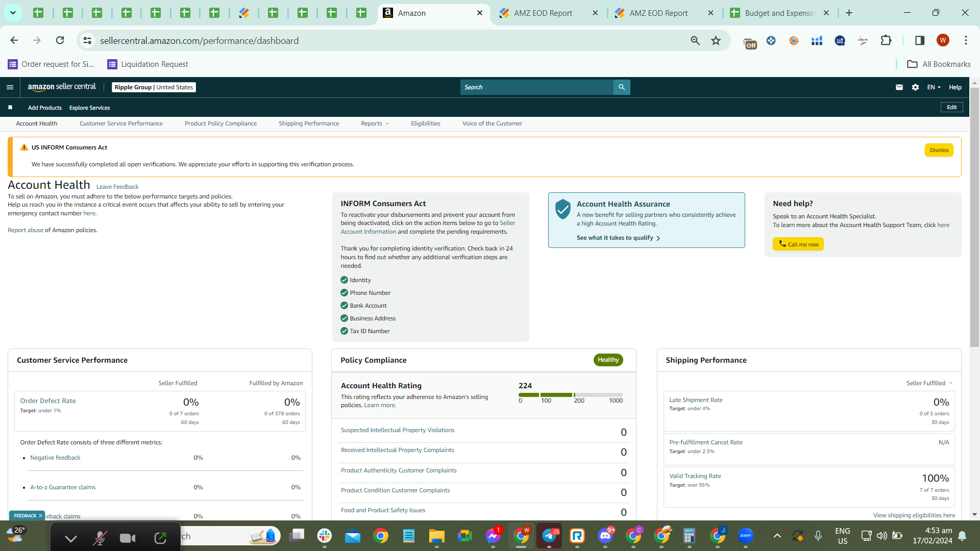Open the Report abuse link

(x=26, y=230)
